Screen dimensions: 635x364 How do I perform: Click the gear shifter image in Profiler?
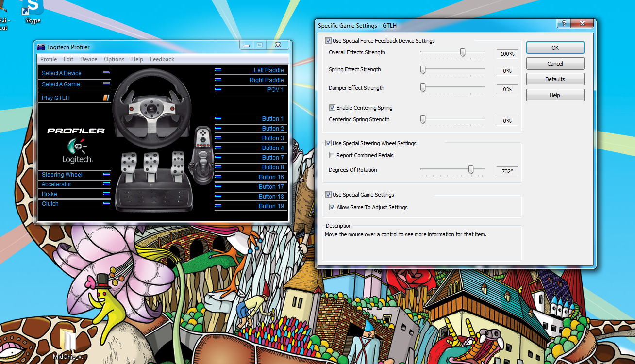(202, 155)
